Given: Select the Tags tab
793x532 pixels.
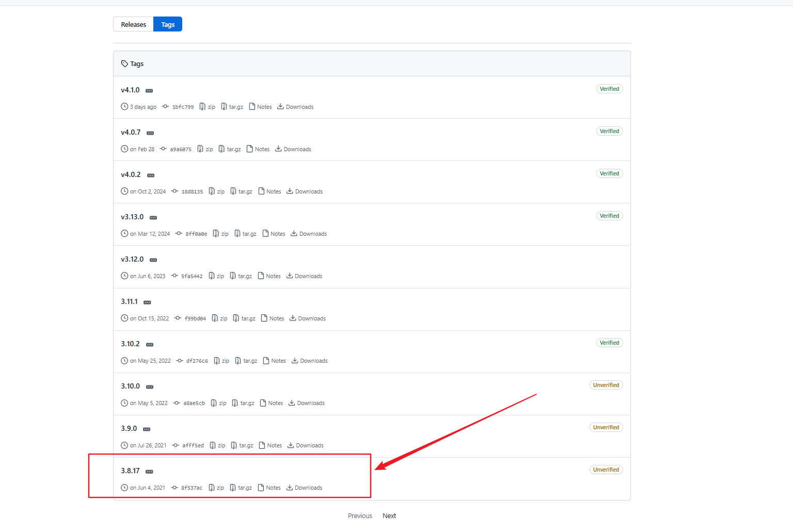Looking at the screenshot, I should (168, 24).
